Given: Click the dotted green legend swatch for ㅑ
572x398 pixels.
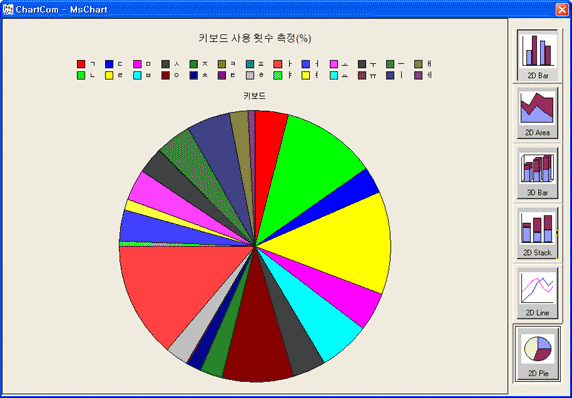Looking at the screenshot, I should coord(278,76).
